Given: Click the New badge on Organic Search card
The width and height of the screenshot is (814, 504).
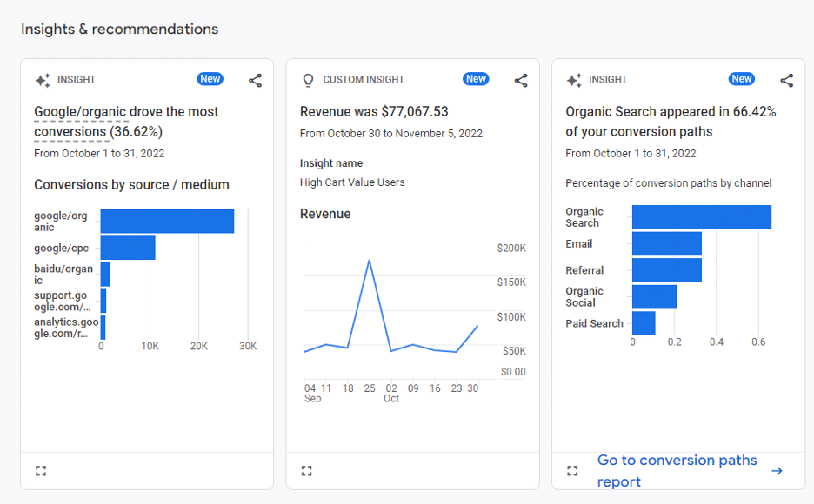Looking at the screenshot, I should pyautogui.click(x=742, y=79).
